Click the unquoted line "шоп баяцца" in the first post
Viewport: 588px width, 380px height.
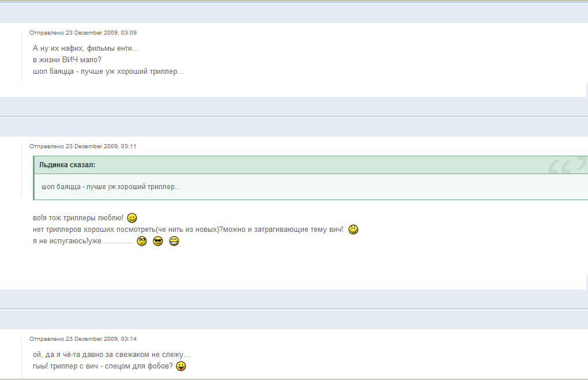(x=108, y=72)
